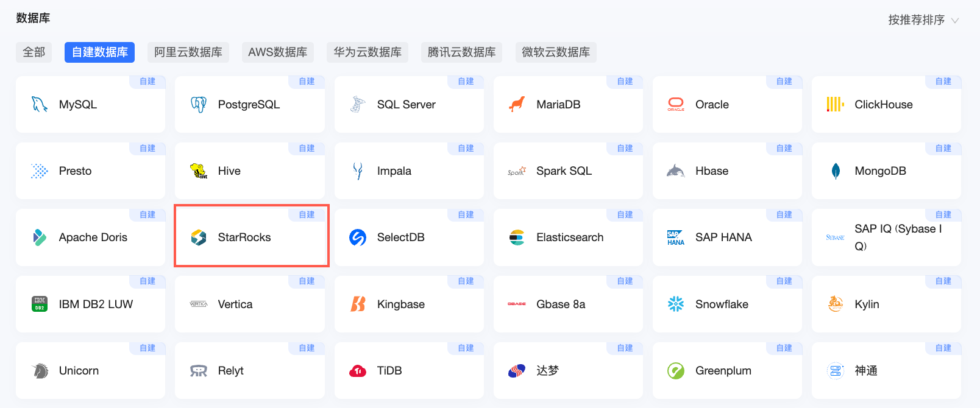Click the Oracle label text

point(712,105)
